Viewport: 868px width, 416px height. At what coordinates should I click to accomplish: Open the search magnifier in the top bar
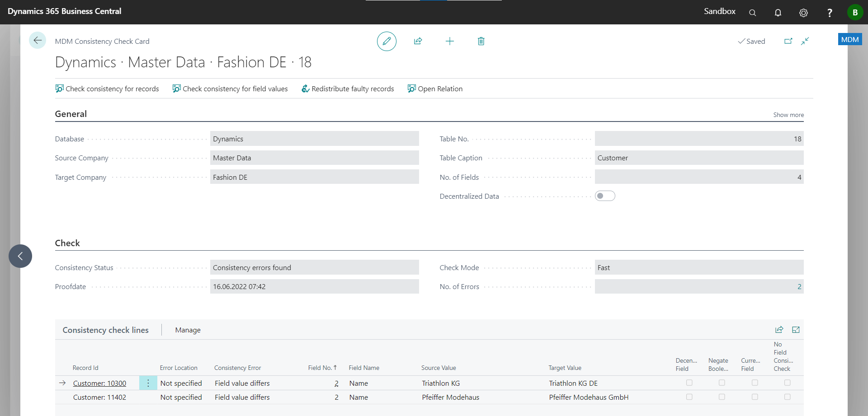[x=752, y=13]
